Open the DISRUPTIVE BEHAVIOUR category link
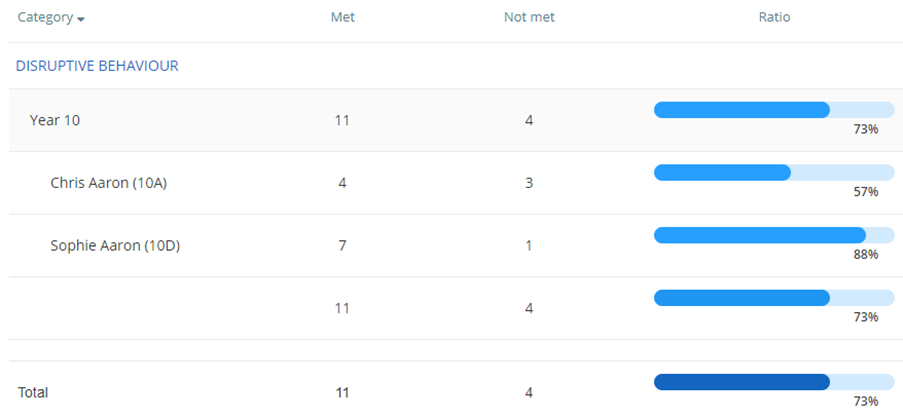 (x=97, y=66)
